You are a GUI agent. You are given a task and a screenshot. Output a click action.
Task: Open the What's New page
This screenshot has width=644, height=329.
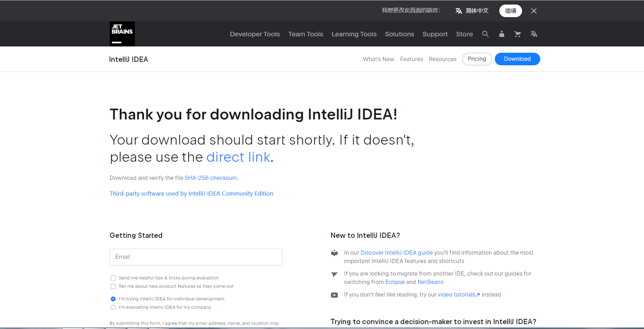coord(378,59)
